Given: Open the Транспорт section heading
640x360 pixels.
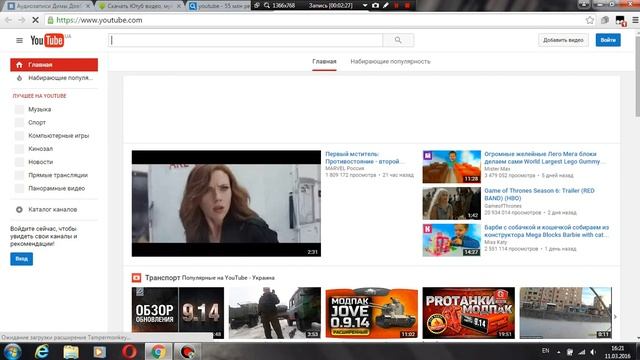Looking at the screenshot, I should click(x=162, y=278).
